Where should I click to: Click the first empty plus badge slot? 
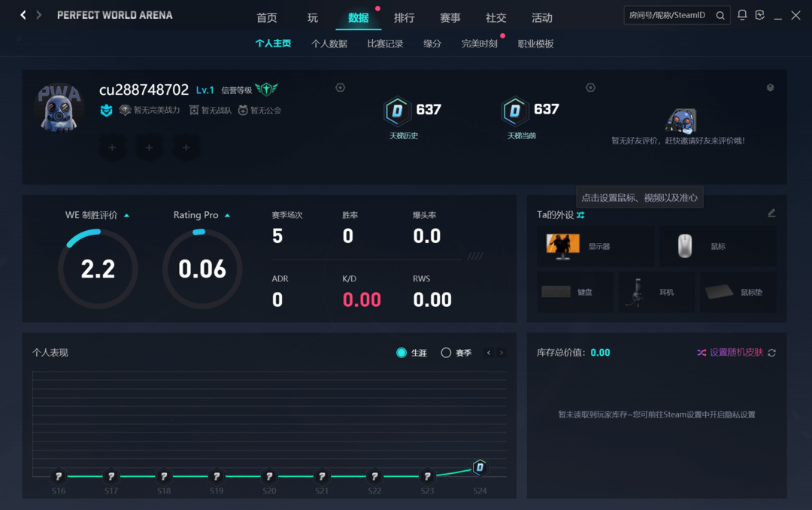tap(112, 147)
